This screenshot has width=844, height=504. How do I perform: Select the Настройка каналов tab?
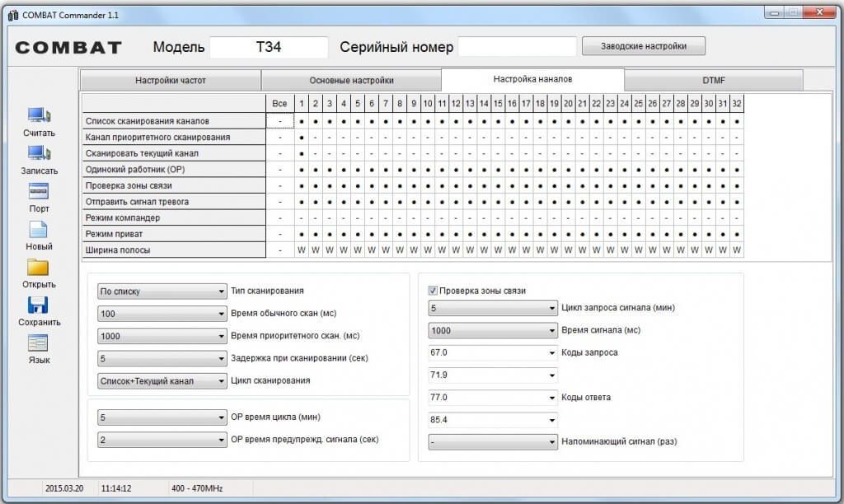[532, 79]
